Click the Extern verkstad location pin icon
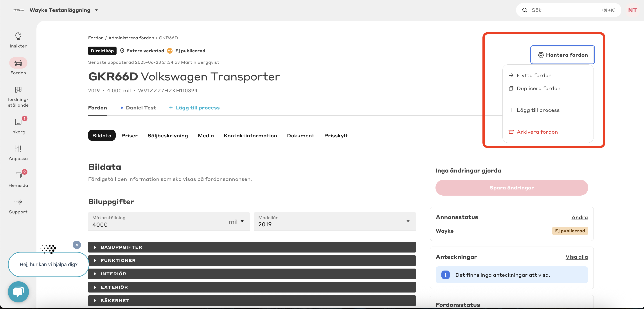 tap(122, 51)
